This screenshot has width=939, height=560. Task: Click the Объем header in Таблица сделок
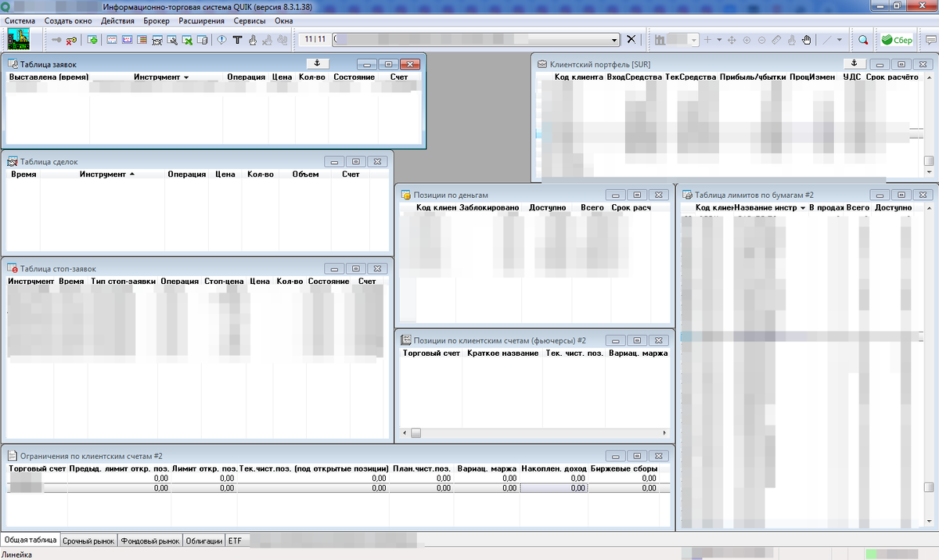pyautogui.click(x=305, y=174)
